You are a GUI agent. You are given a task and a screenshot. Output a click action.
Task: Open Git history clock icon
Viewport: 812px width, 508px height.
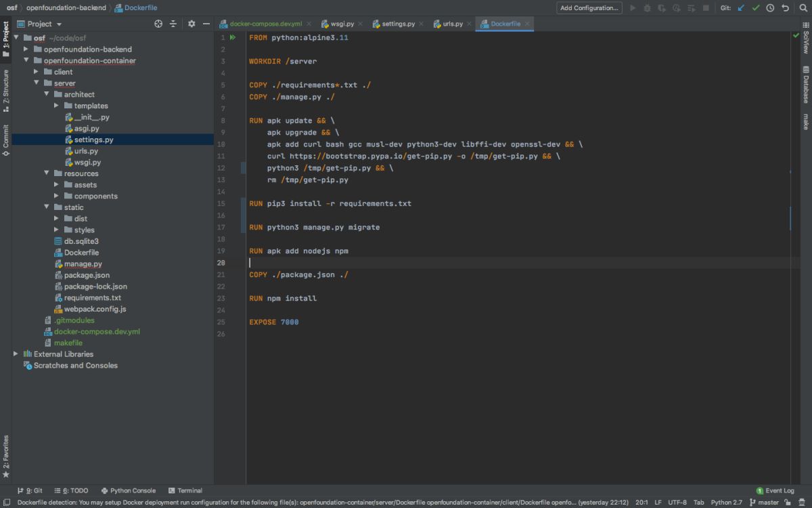(x=771, y=8)
